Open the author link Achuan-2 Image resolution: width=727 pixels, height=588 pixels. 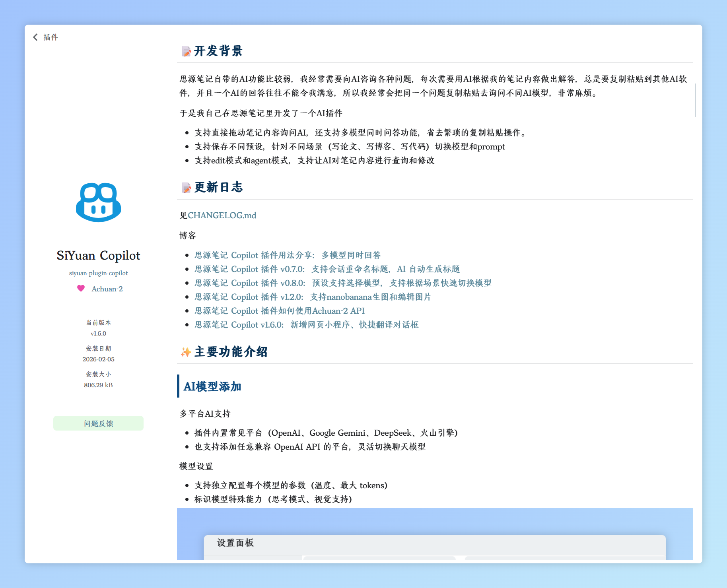pyautogui.click(x=107, y=289)
